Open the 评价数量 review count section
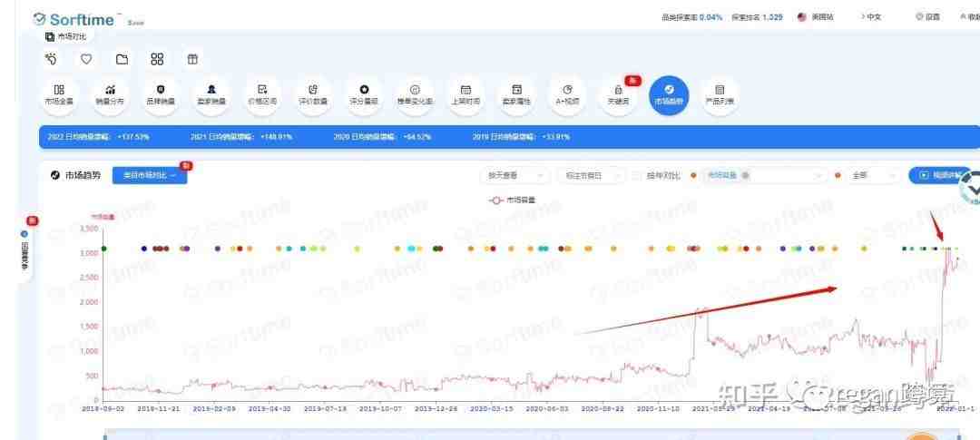The width and height of the screenshot is (980, 440). coord(313,95)
